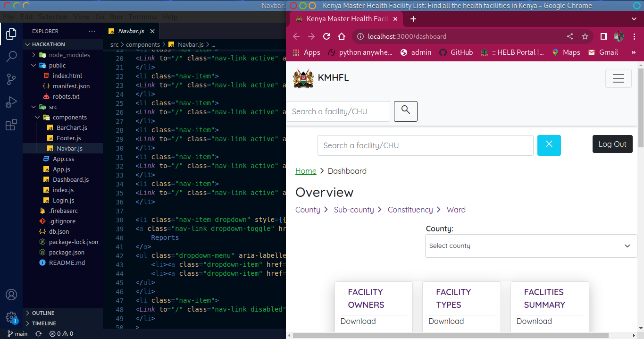Reload the Chrome page
This screenshot has height=339, width=644.
coord(326,36)
